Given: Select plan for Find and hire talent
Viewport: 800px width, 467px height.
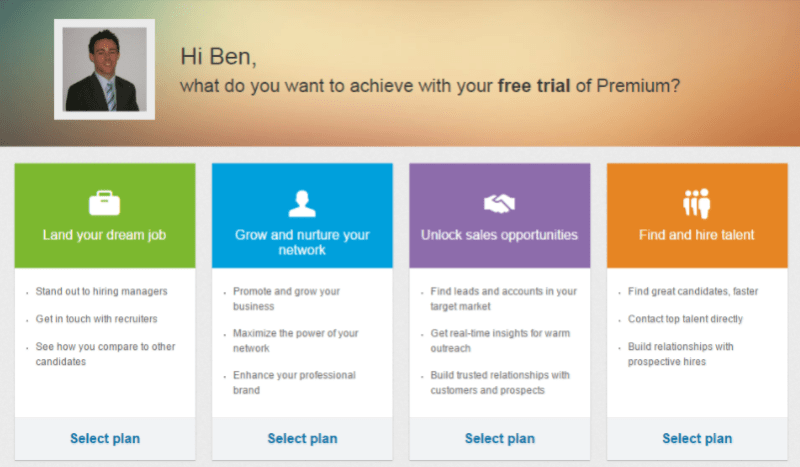Looking at the screenshot, I should [697, 438].
